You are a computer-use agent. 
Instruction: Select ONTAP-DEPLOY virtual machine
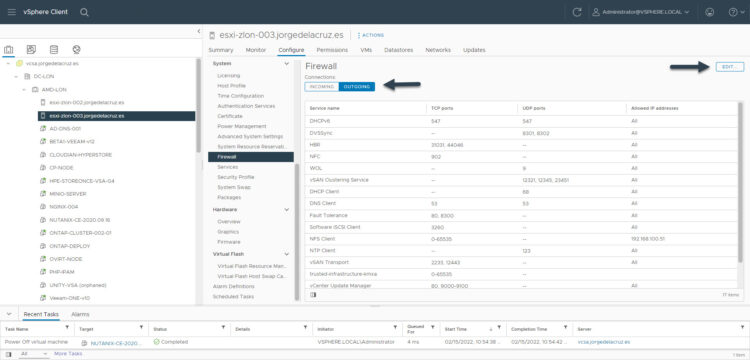coord(69,246)
